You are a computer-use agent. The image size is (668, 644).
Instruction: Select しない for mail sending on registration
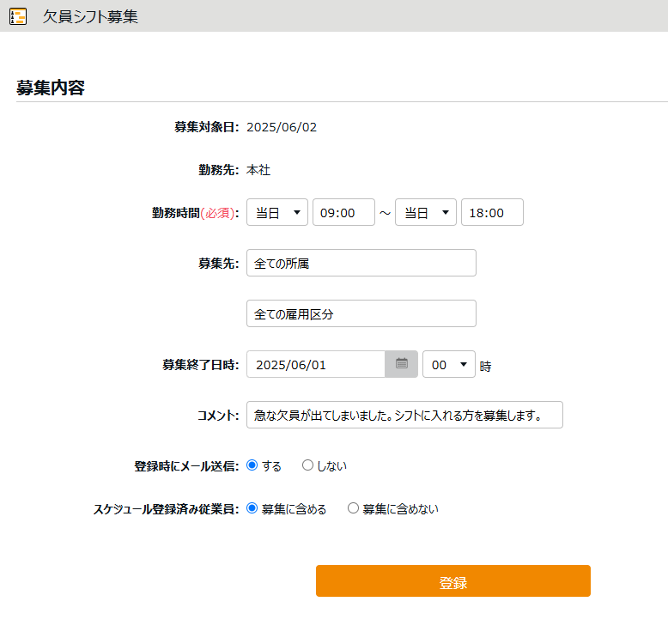point(307,465)
